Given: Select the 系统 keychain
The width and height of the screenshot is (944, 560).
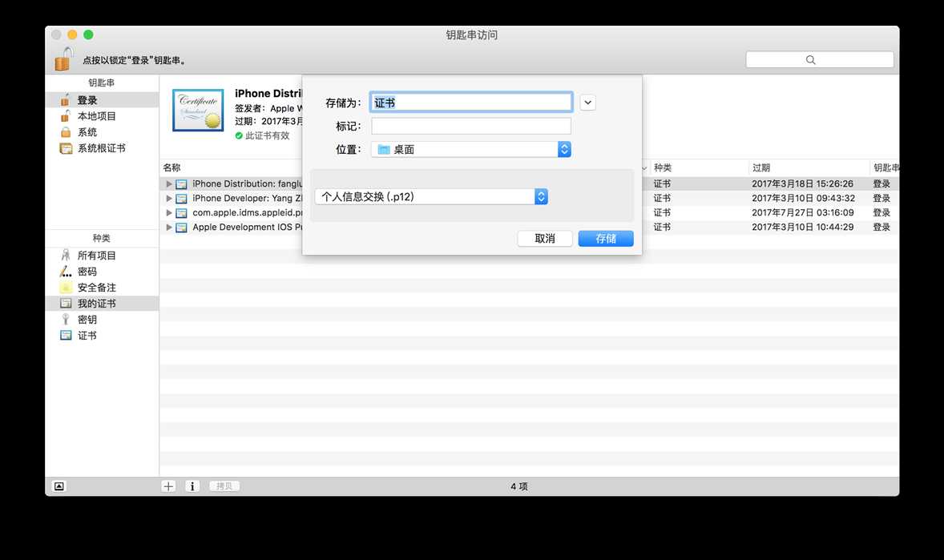Looking at the screenshot, I should point(102,132).
